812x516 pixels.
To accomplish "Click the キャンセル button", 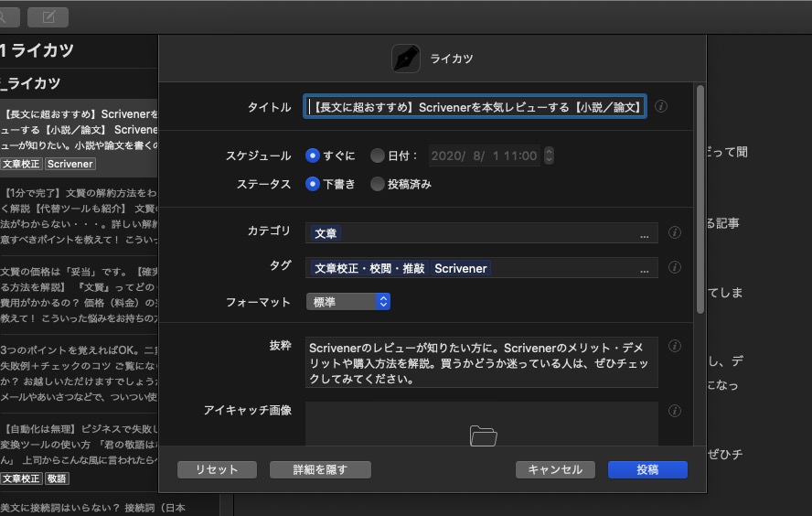I will [555, 469].
